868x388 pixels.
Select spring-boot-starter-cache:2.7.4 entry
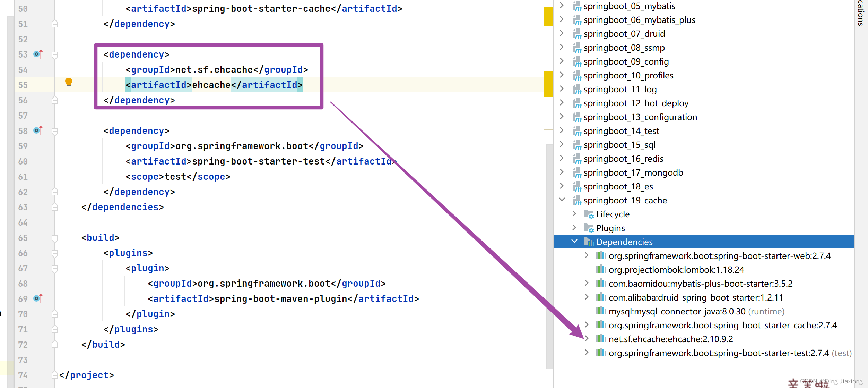click(x=723, y=326)
